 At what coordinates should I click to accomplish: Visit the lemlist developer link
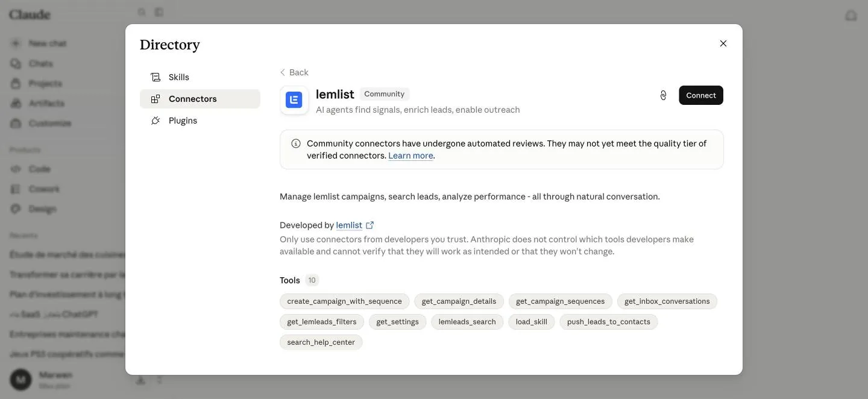349,225
